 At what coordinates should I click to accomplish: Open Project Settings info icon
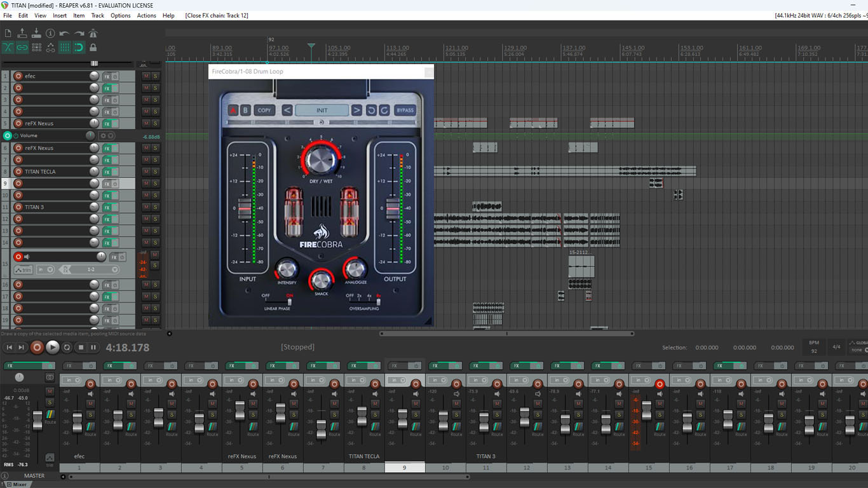coord(50,33)
